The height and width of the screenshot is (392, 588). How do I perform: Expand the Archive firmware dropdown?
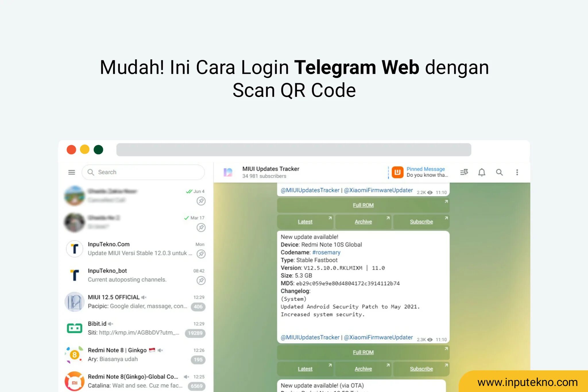(x=364, y=221)
